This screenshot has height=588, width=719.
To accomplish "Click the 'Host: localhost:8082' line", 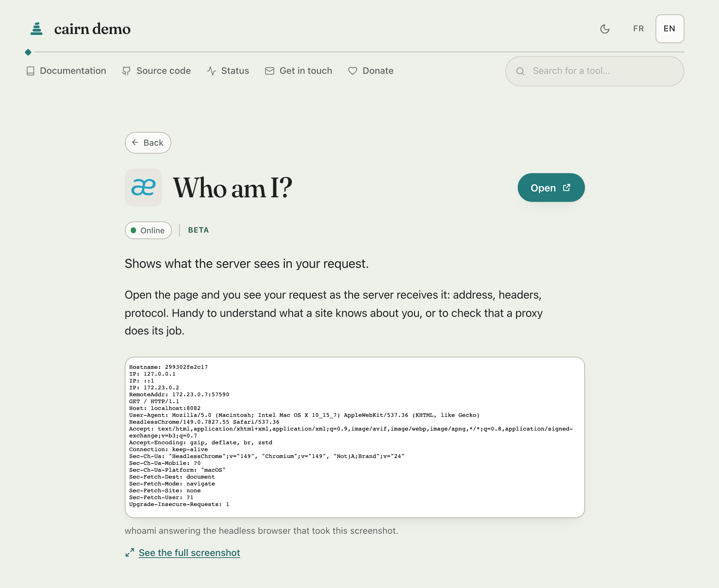I will pyautogui.click(x=165, y=408).
